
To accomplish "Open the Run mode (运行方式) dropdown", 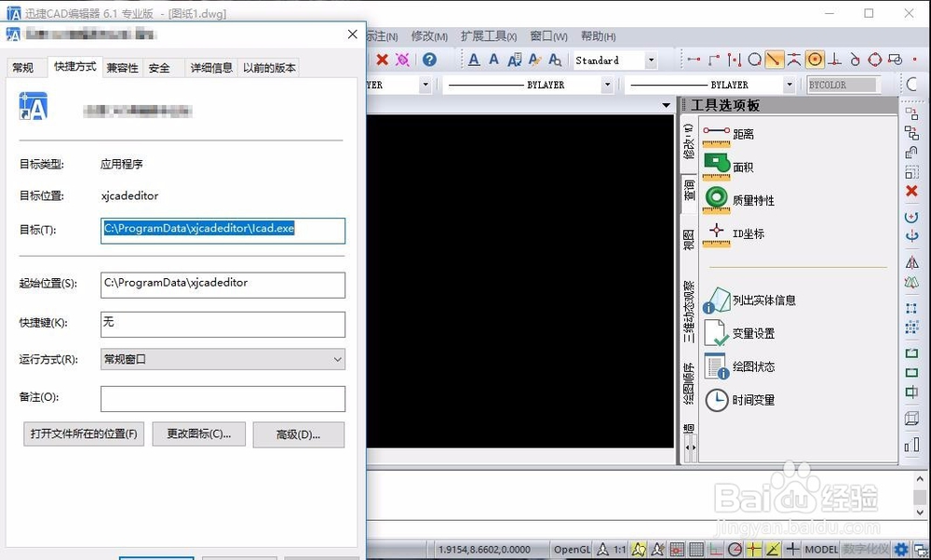I will click(223, 359).
